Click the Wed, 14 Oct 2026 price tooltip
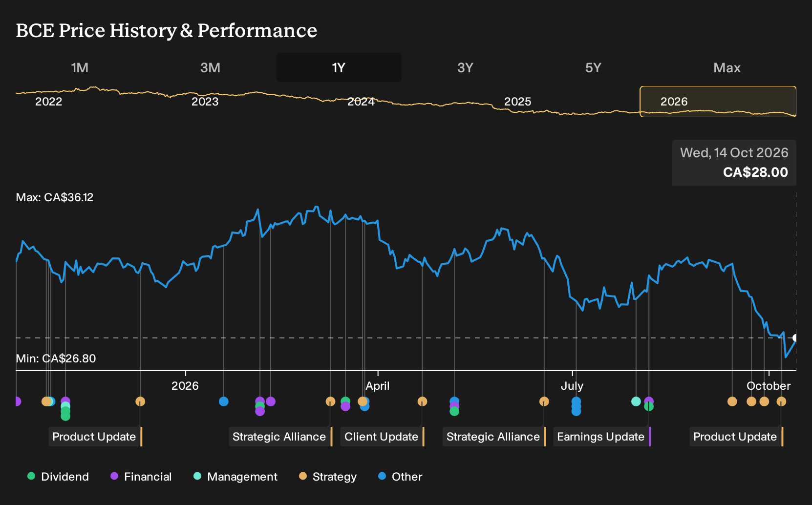 [734, 163]
